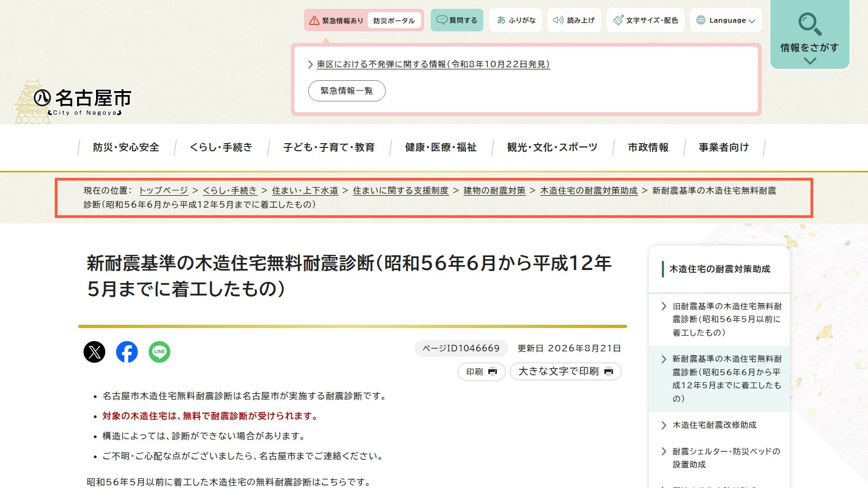Open 文字サイズ・配色 settings

646,20
